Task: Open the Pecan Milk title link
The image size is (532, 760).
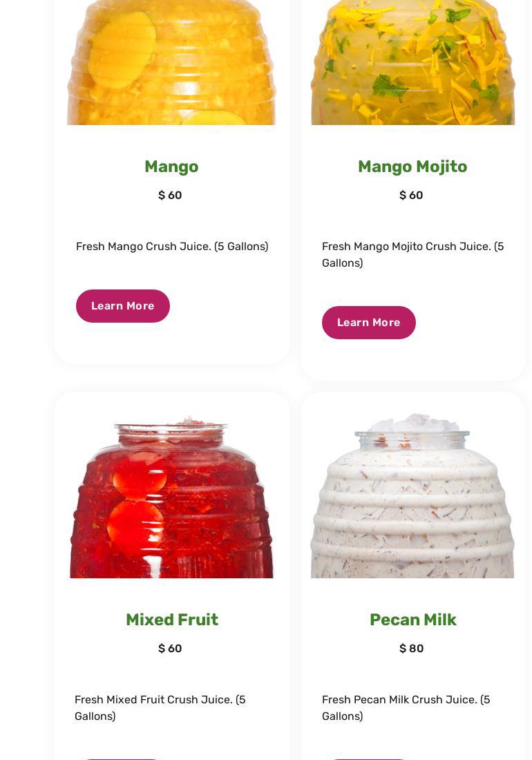Action: point(412,620)
